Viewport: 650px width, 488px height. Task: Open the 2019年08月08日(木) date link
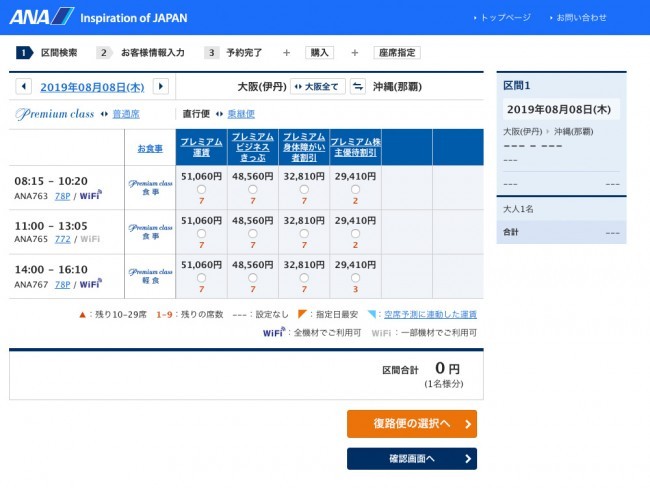pos(92,87)
